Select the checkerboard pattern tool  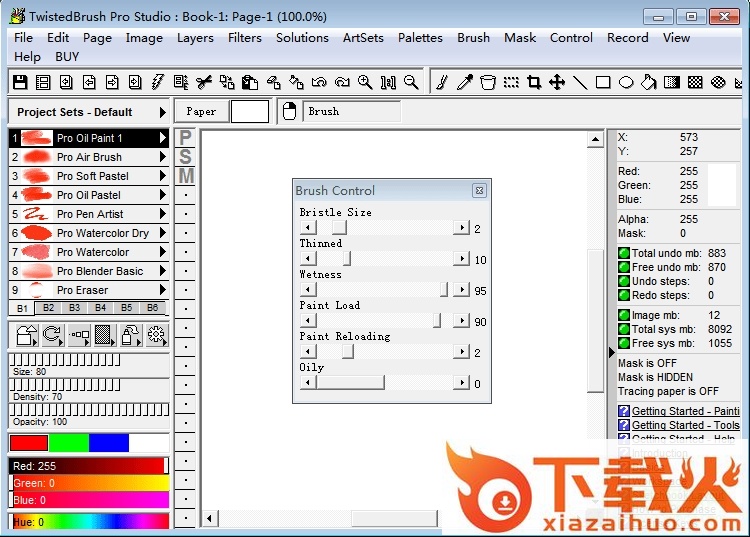tap(695, 82)
